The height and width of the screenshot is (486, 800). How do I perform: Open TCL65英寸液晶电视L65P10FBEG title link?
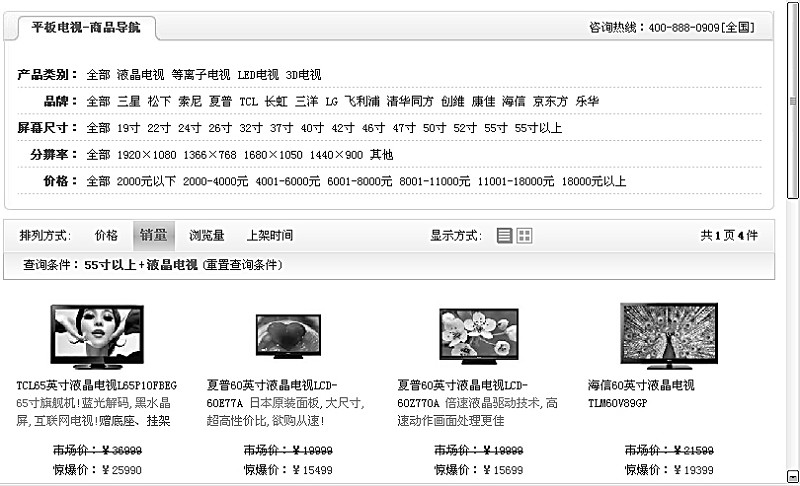click(96, 385)
